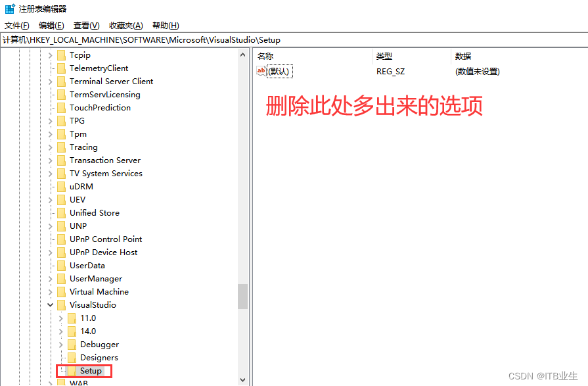
Task: Select the 14.0 subkey
Action: coord(88,331)
